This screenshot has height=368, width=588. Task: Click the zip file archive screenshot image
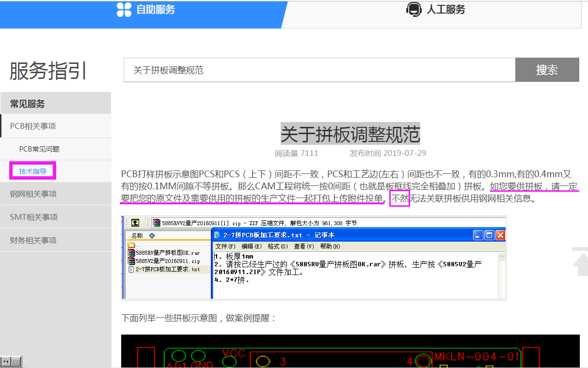(314, 258)
